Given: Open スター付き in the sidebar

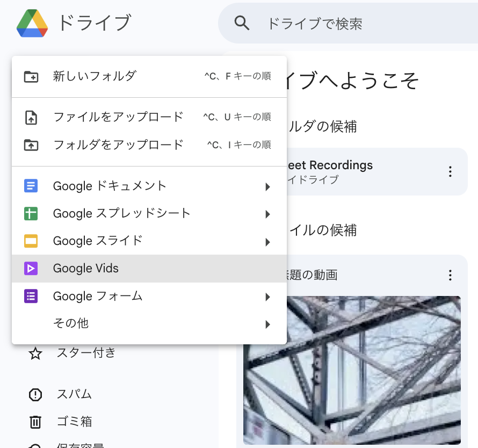Looking at the screenshot, I should click(86, 353).
